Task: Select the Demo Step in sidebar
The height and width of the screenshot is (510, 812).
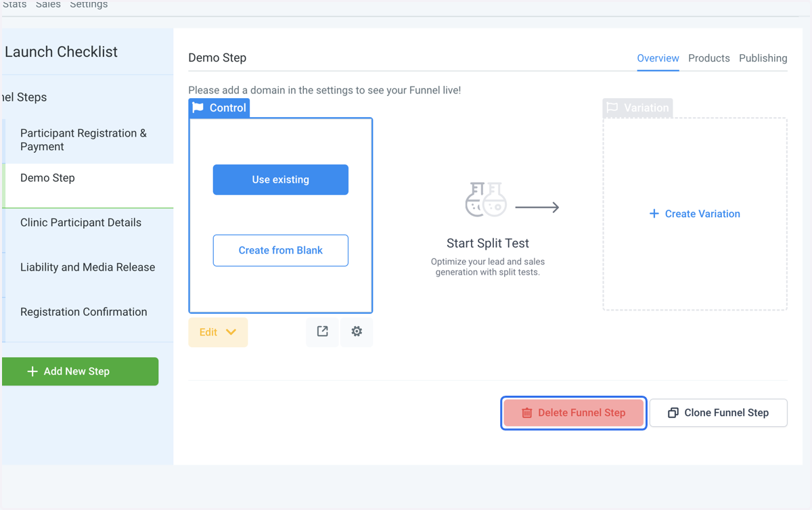Action: [88, 185]
